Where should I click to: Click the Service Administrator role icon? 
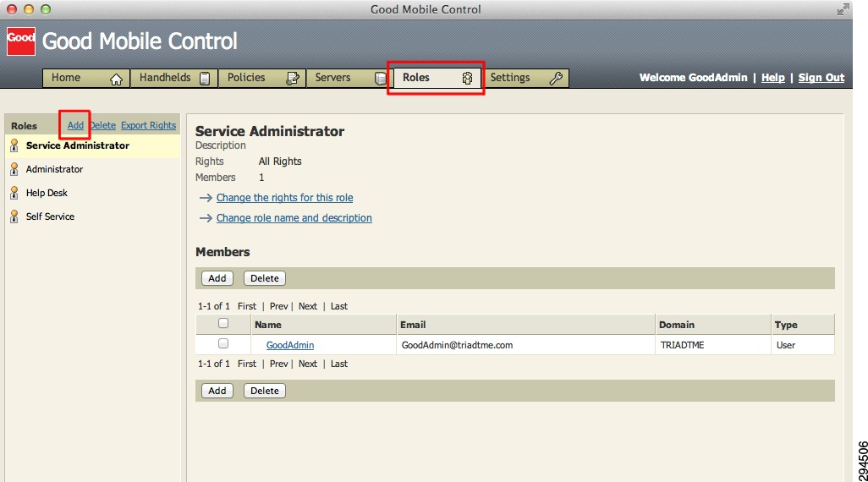point(14,145)
